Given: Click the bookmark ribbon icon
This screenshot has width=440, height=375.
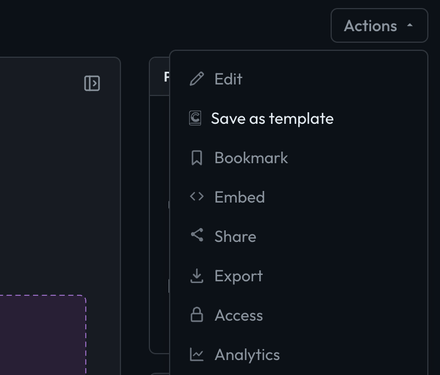Looking at the screenshot, I should (x=197, y=158).
